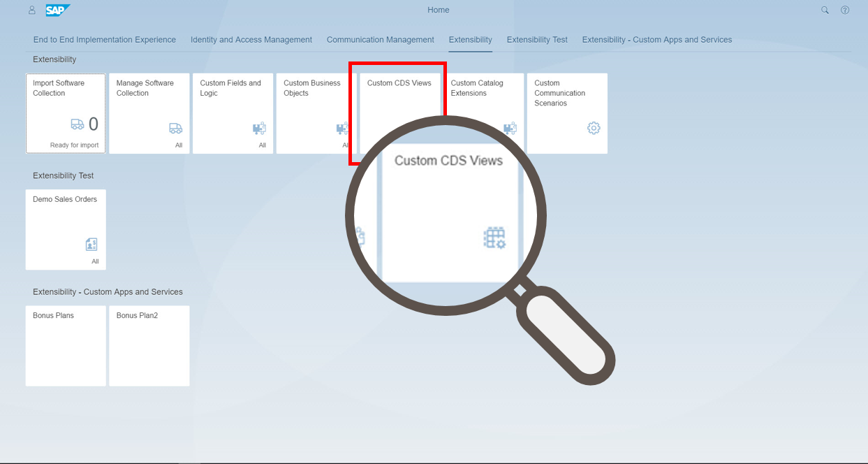Switch to Communication Management tab
This screenshot has width=868, height=464.
pos(381,40)
